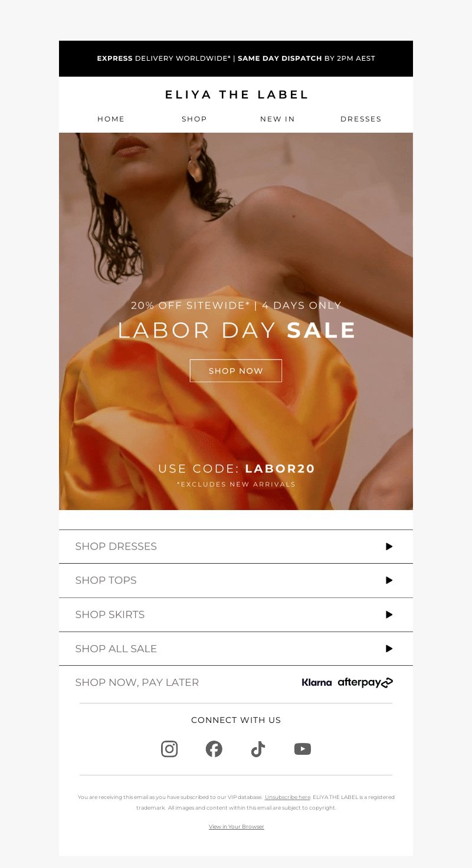Click the Unsubscribe here link

pos(287,797)
